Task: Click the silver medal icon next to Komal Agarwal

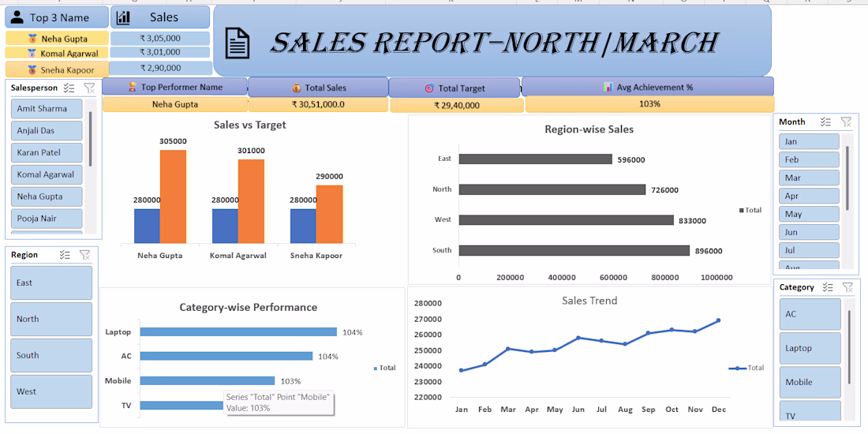Action: pos(32,53)
